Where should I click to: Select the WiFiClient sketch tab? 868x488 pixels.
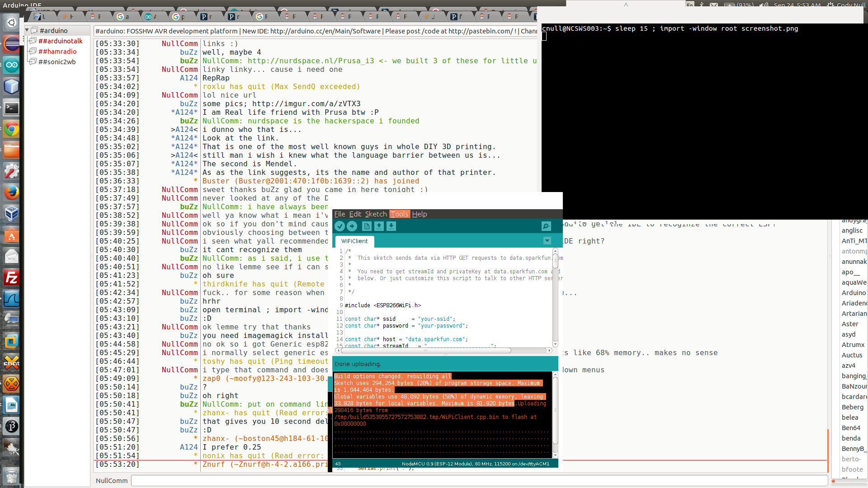click(354, 241)
